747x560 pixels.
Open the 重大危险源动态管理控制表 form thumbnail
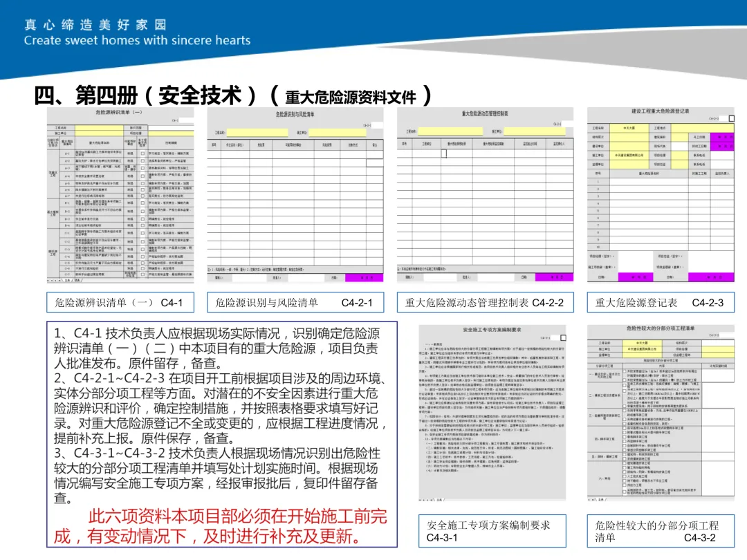point(485,195)
